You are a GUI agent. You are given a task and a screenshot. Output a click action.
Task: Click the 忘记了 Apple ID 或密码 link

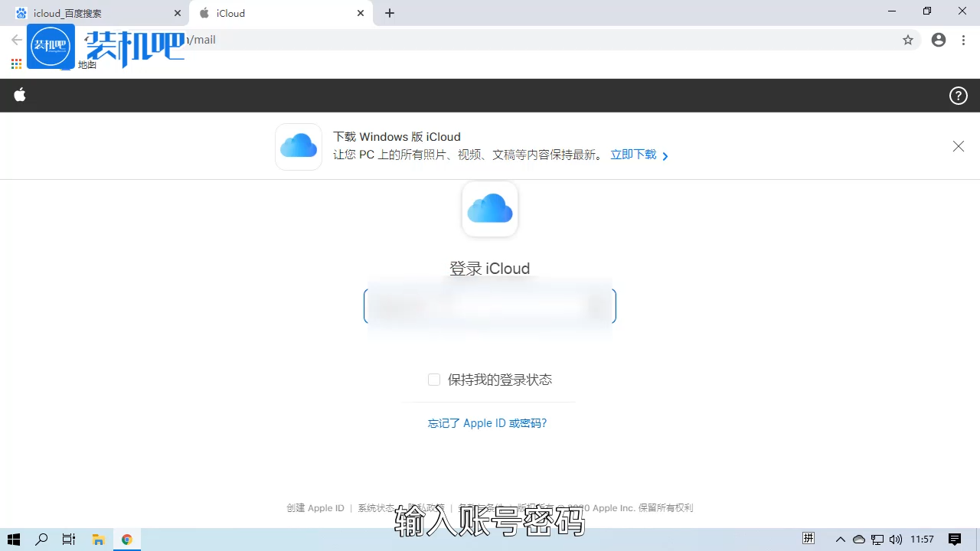pyautogui.click(x=487, y=422)
